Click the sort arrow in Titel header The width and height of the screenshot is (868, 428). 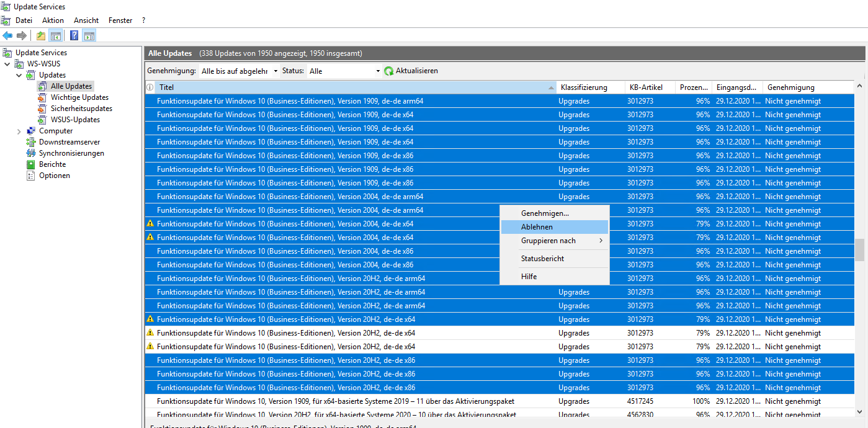tap(551, 87)
